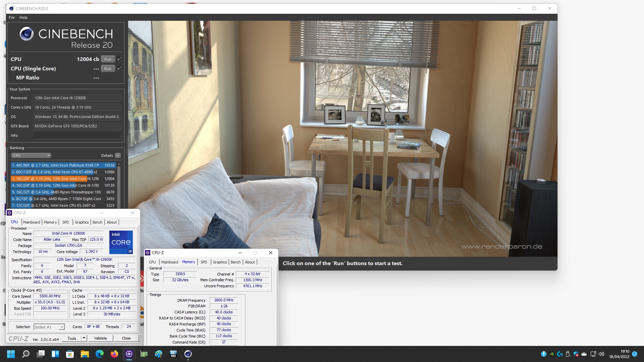The image size is (644, 362).
Task: Open the Ranking CPU dropdown
Action: tap(31, 156)
